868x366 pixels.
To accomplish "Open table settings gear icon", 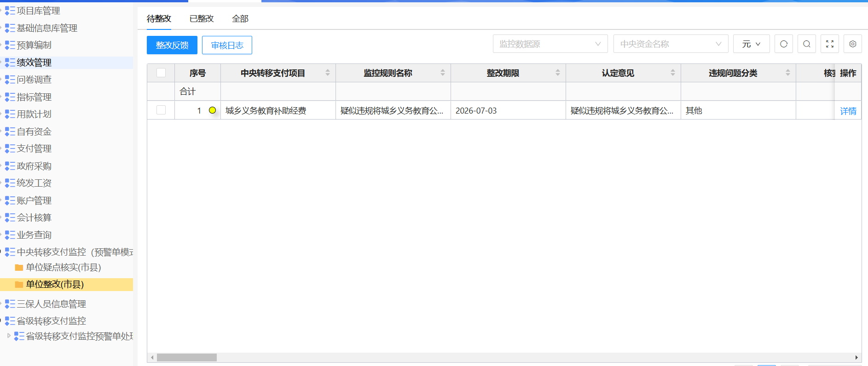I will [x=853, y=44].
